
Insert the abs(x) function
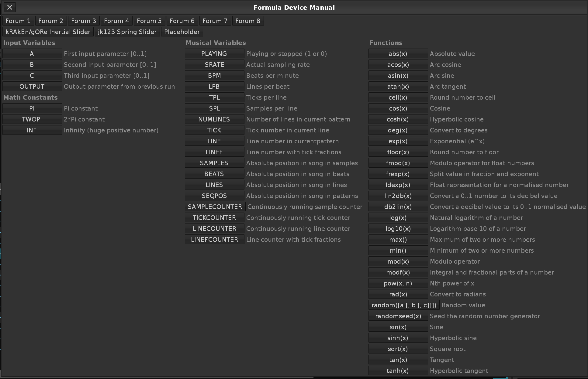398,54
